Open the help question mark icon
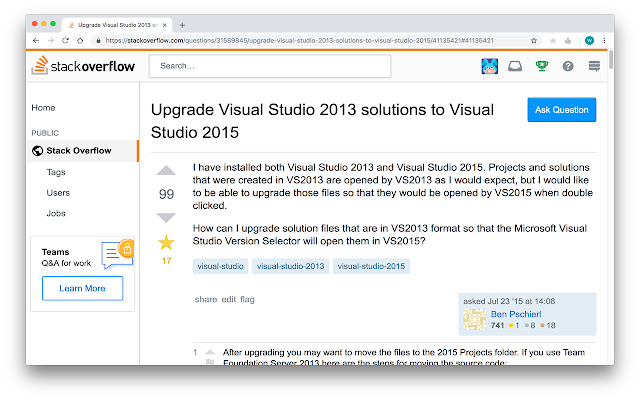Screen dimensions: 640x400 pos(568,66)
